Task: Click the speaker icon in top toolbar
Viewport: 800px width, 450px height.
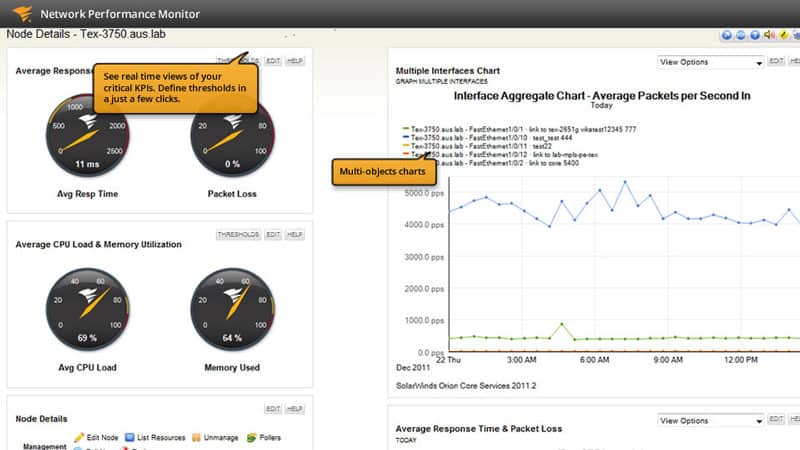Action: pyautogui.click(x=769, y=35)
